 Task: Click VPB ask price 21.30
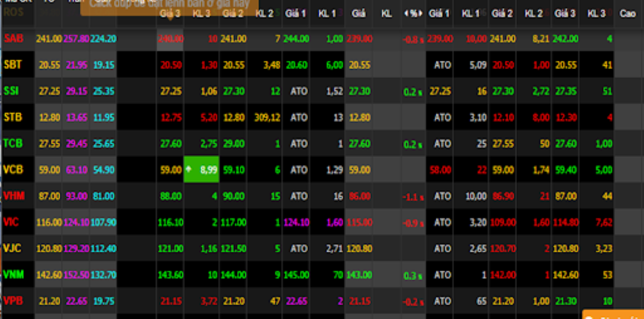coord(567,301)
